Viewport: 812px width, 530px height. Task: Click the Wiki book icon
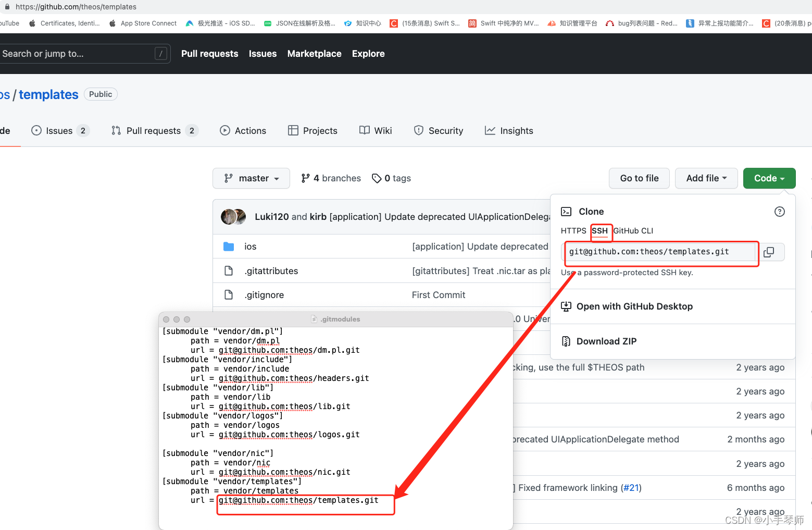(365, 130)
